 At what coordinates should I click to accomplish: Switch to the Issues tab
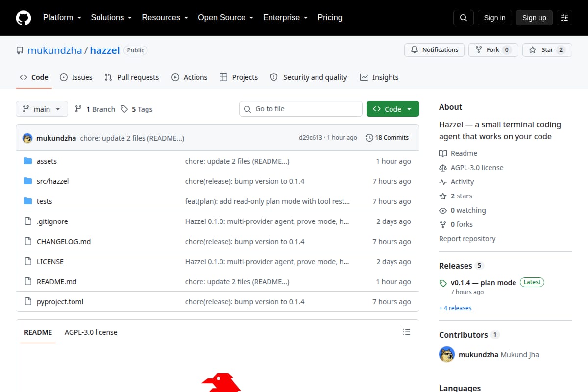pyautogui.click(x=76, y=77)
